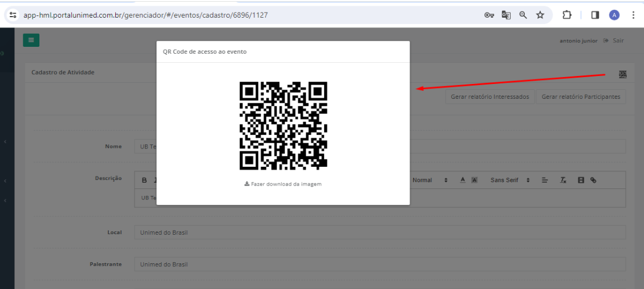The width and height of the screenshot is (644, 289).
Task: Click the translate page icon
Action: click(506, 15)
